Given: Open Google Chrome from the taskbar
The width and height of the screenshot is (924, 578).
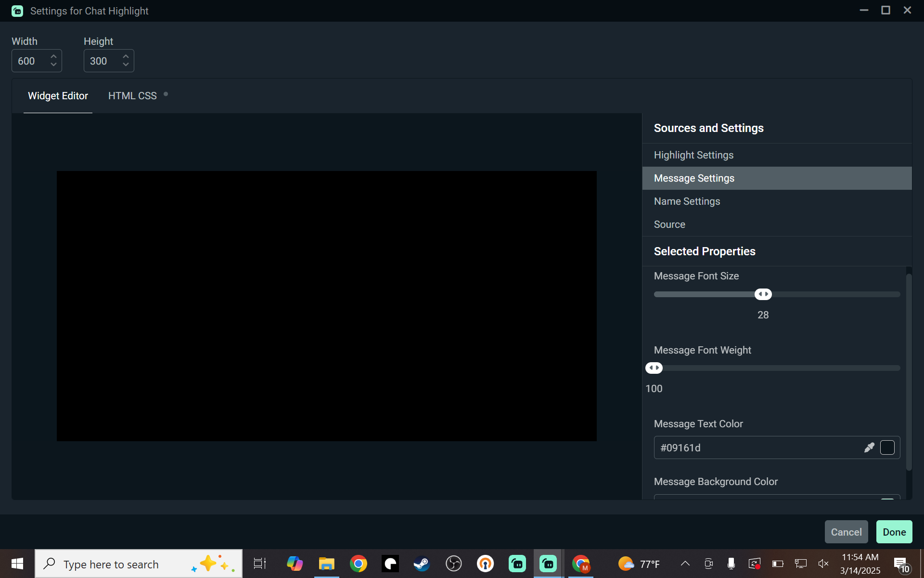Looking at the screenshot, I should pos(359,564).
